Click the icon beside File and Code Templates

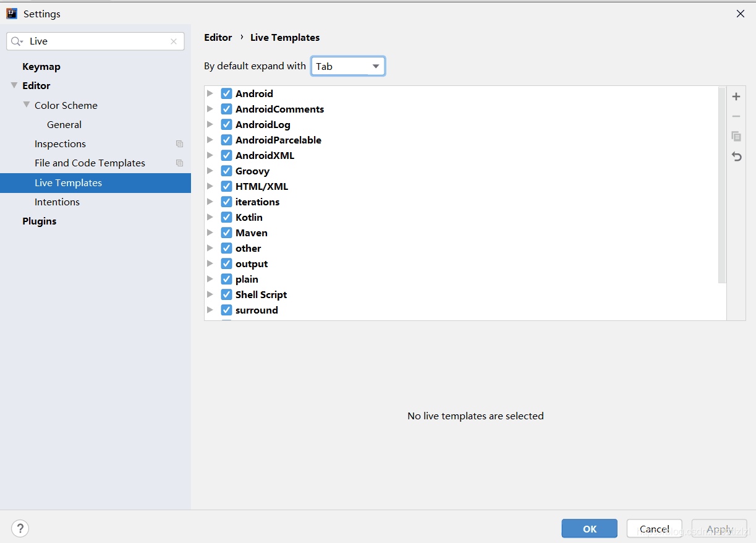click(x=179, y=163)
